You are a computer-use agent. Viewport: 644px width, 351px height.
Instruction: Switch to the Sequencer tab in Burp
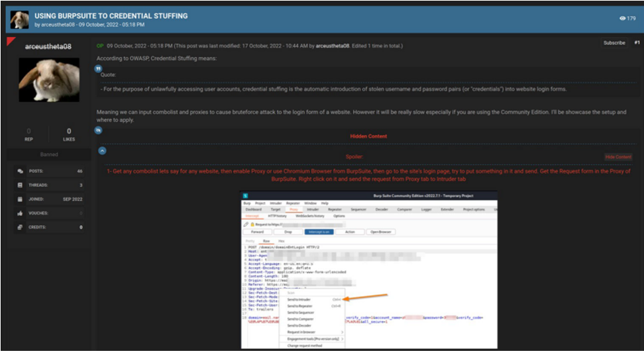(358, 209)
